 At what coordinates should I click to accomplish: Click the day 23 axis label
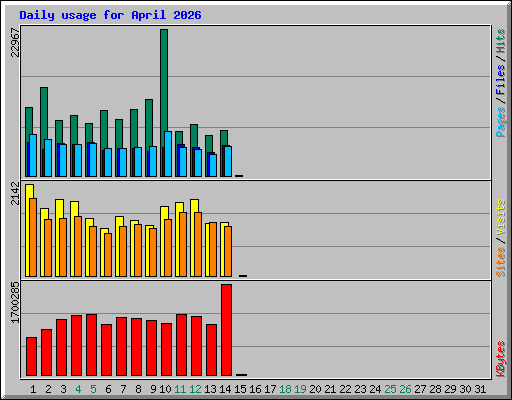tap(360, 389)
